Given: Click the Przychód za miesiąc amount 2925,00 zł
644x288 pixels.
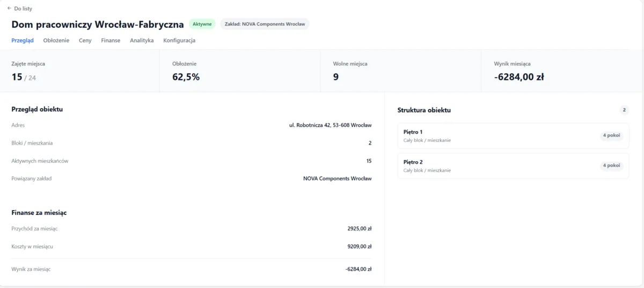Looking at the screenshot, I should (360, 228).
